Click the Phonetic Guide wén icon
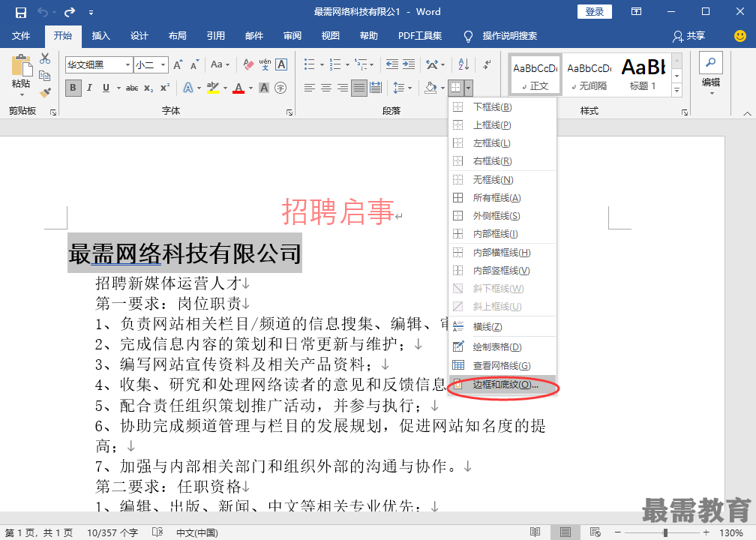This screenshot has height=540, width=756. [265, 64]
